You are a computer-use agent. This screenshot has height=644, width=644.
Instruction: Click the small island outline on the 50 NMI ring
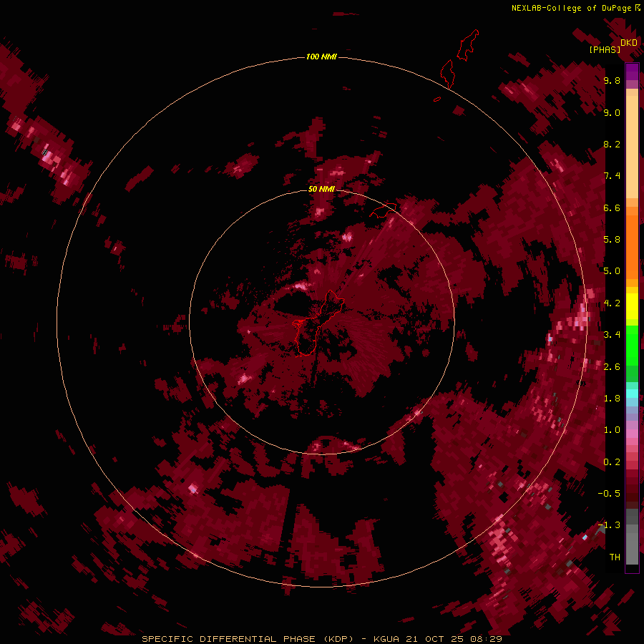pyautogui.click(x=383, y=210)
